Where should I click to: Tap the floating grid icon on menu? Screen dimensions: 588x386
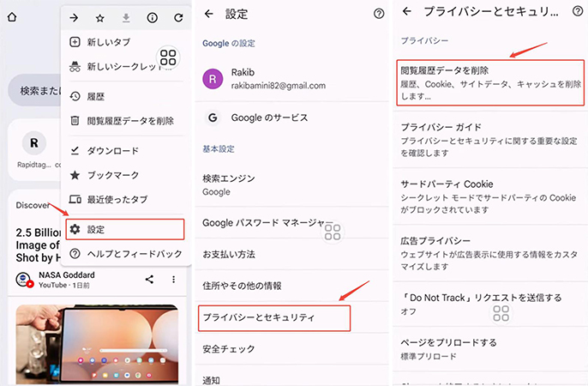[x=168, y=57]
